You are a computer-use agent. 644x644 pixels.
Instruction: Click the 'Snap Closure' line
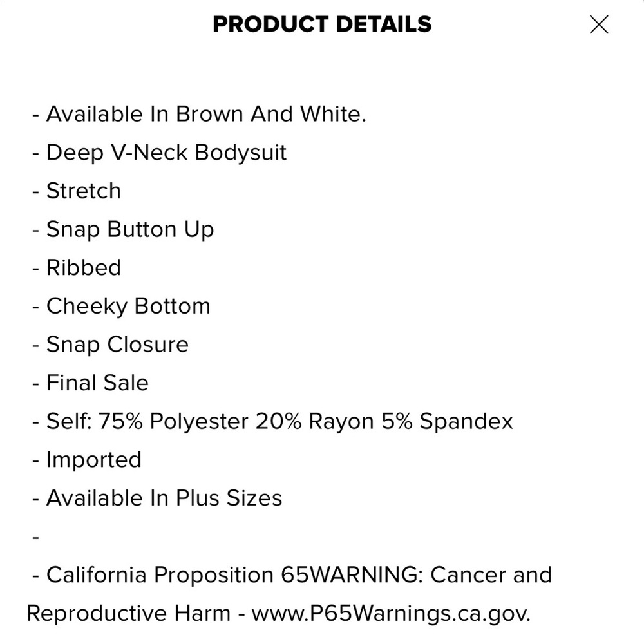111,345
